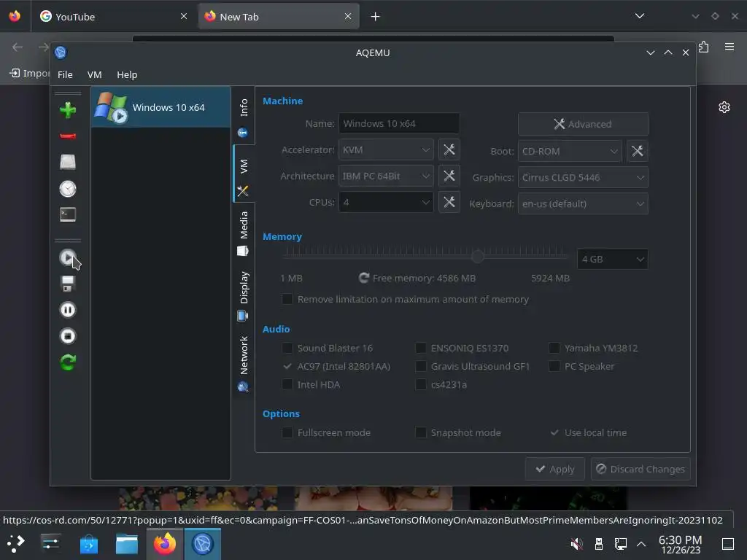
Task: Open accelerator settings tool icon
Action: pos(449,149)
